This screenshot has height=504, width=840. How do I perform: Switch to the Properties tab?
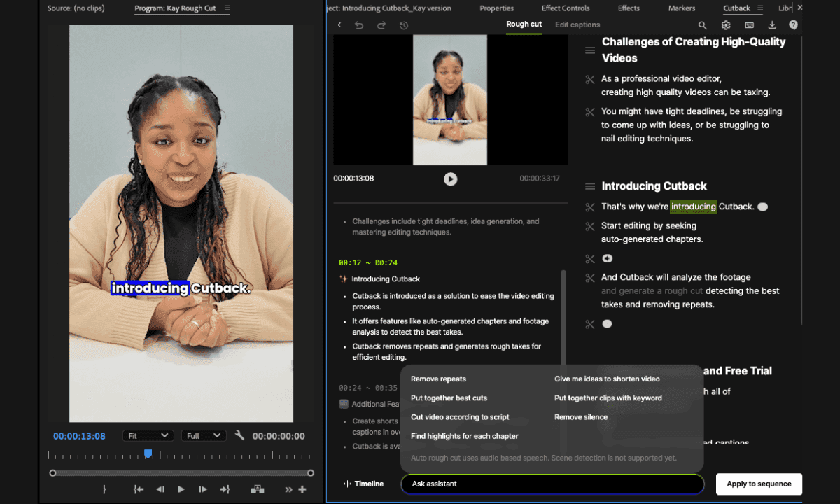click(x=496, y=8)
